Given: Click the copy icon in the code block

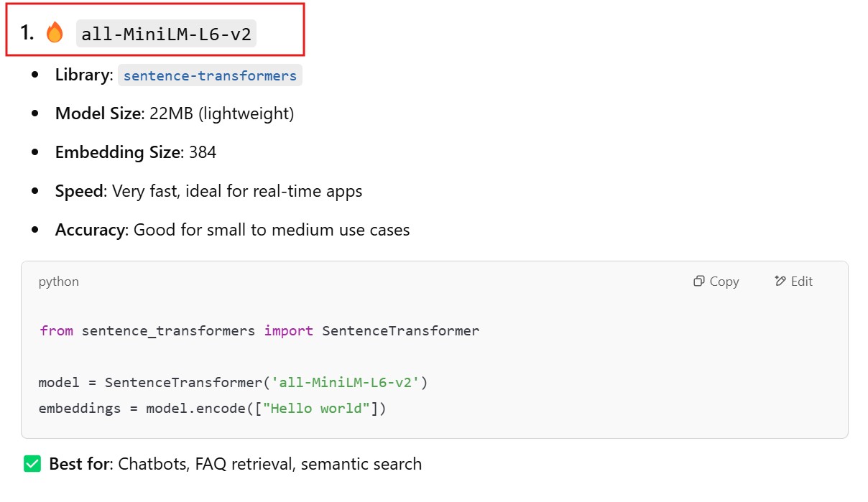Looking at the screenshot, I should point(698,282).
